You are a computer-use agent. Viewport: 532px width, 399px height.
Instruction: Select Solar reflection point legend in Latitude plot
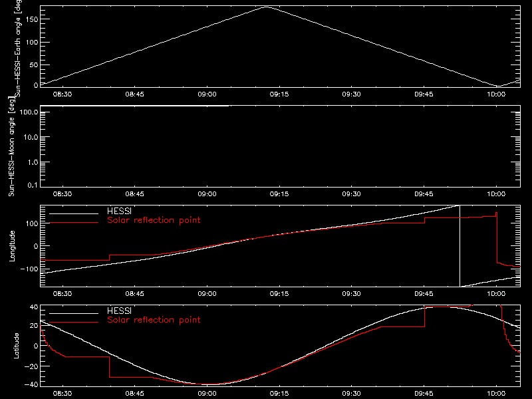154,320
